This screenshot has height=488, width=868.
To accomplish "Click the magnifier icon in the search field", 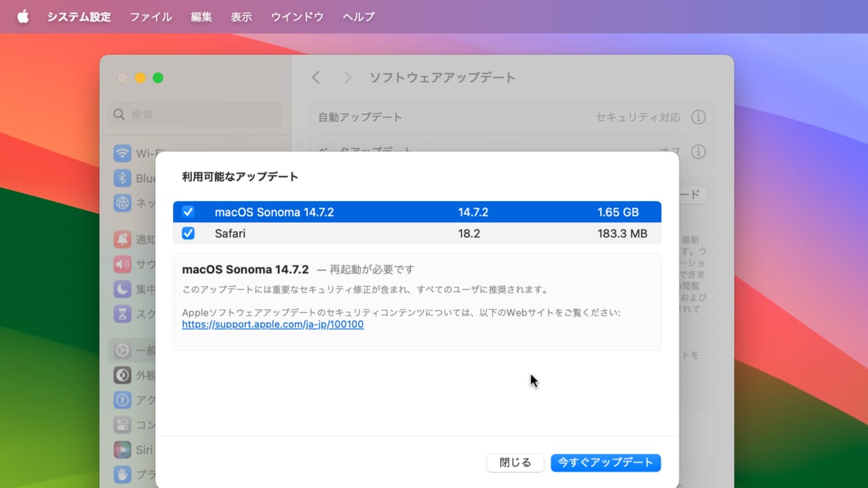I will (119, 115).
